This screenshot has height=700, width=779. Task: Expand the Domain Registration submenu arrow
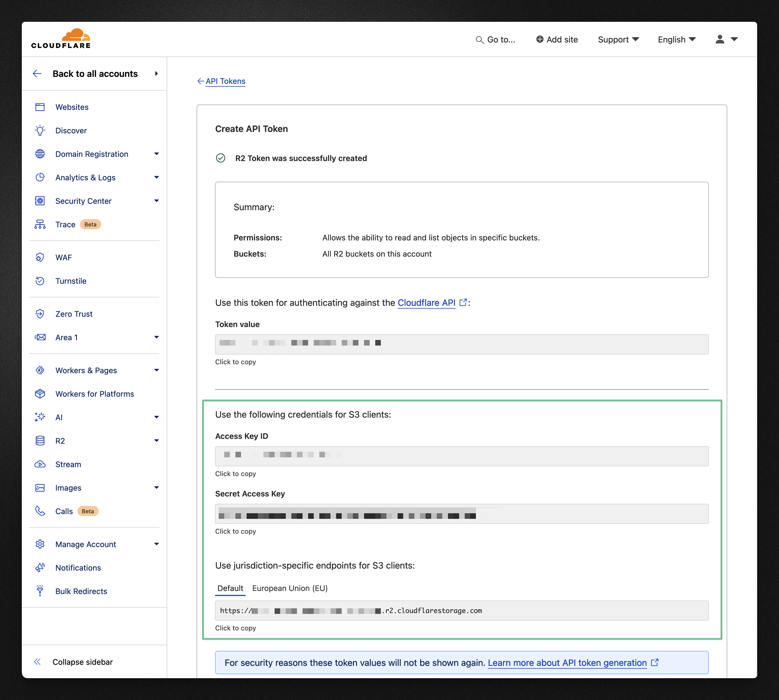pos(157,154)
